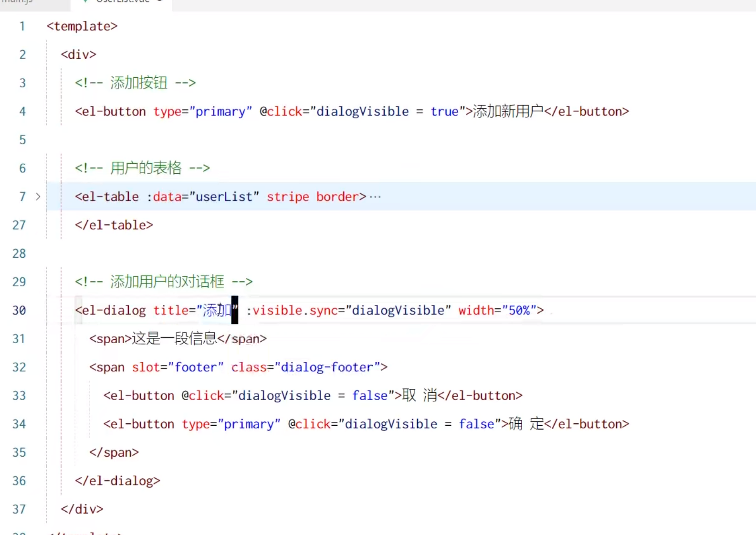The height and width of the screenshot is (535, 756).
Task: Click the "userList" value on line 7
Action: click(x=224, y=197)
